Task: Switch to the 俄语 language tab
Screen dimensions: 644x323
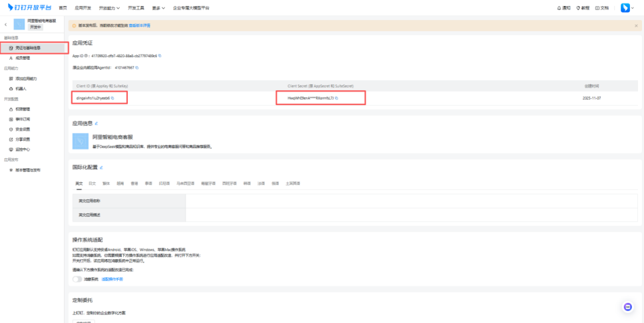Action: coord(275,183)
